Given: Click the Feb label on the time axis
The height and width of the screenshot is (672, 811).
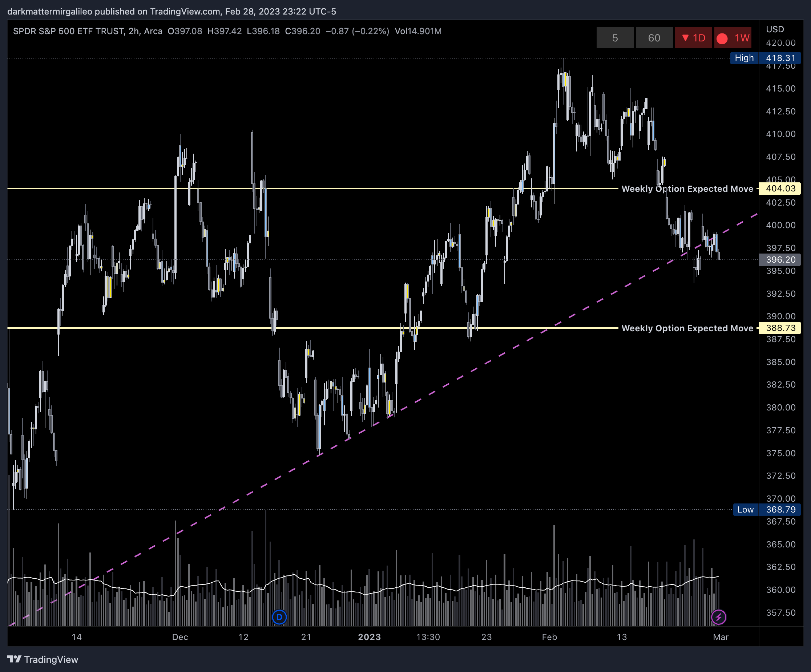Looking at the screenshot, I should (549, 637).
